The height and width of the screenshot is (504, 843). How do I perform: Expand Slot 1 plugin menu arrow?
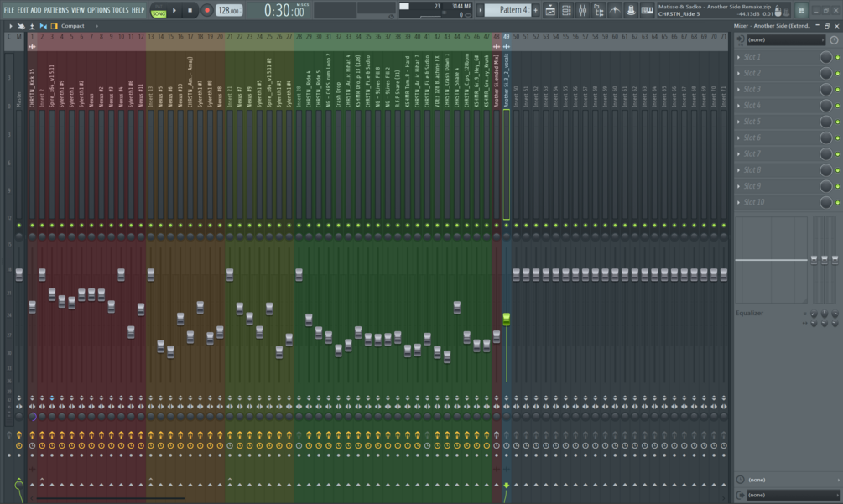click(738, 57)
